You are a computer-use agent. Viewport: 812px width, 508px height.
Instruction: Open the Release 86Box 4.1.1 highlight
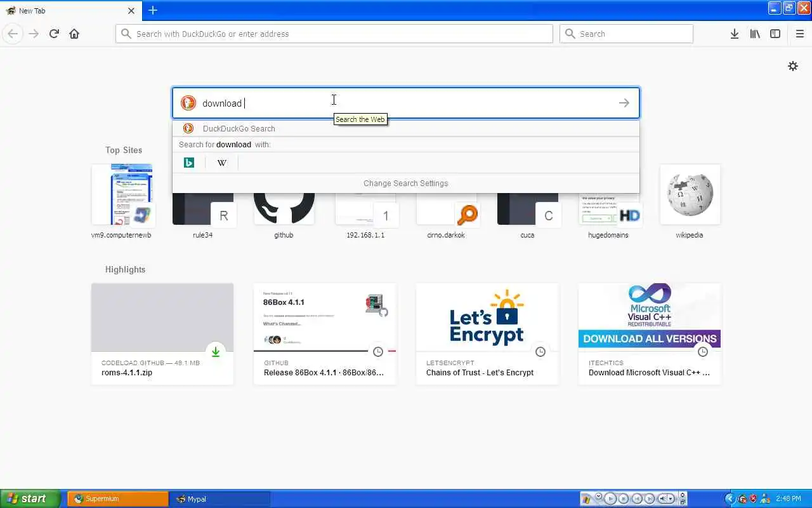point(325,333)
